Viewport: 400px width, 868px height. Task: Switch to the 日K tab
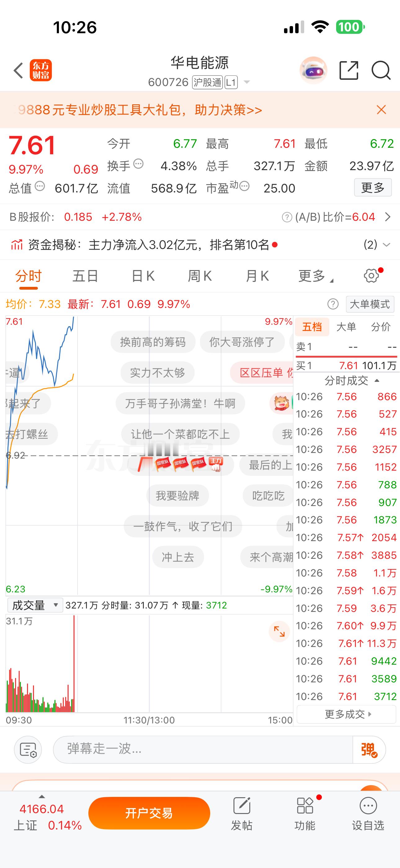tap(143, 276)
